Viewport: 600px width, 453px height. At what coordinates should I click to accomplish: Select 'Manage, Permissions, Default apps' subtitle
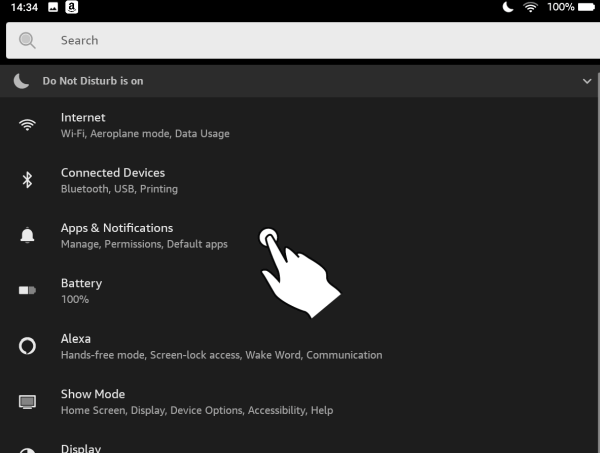144,244
